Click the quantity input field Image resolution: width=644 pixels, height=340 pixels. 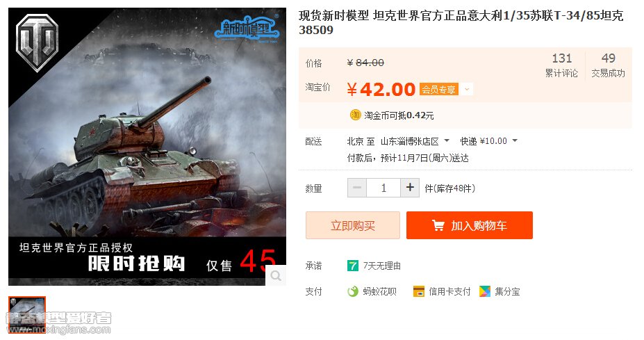pyautogui.click(x=383, y=188)
